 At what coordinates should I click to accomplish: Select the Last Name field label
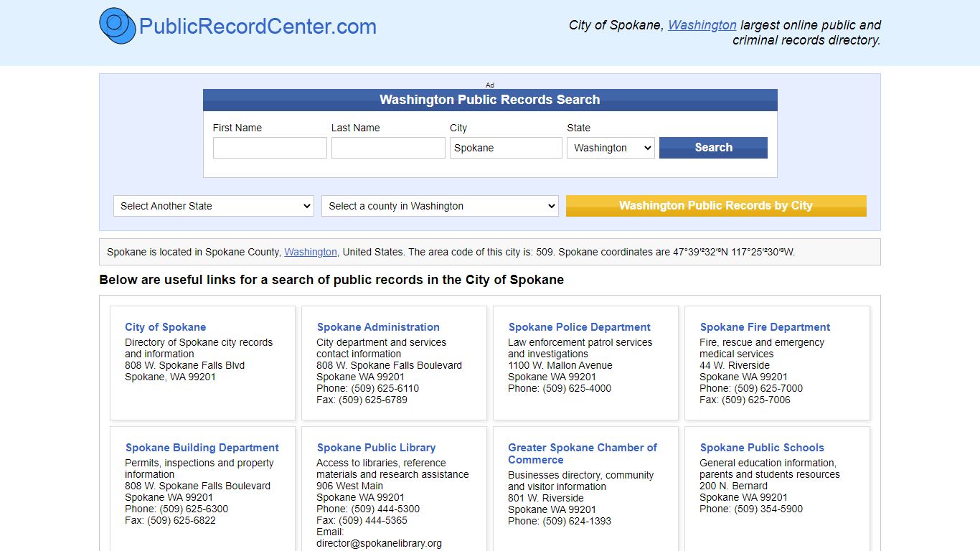point(356,128)
